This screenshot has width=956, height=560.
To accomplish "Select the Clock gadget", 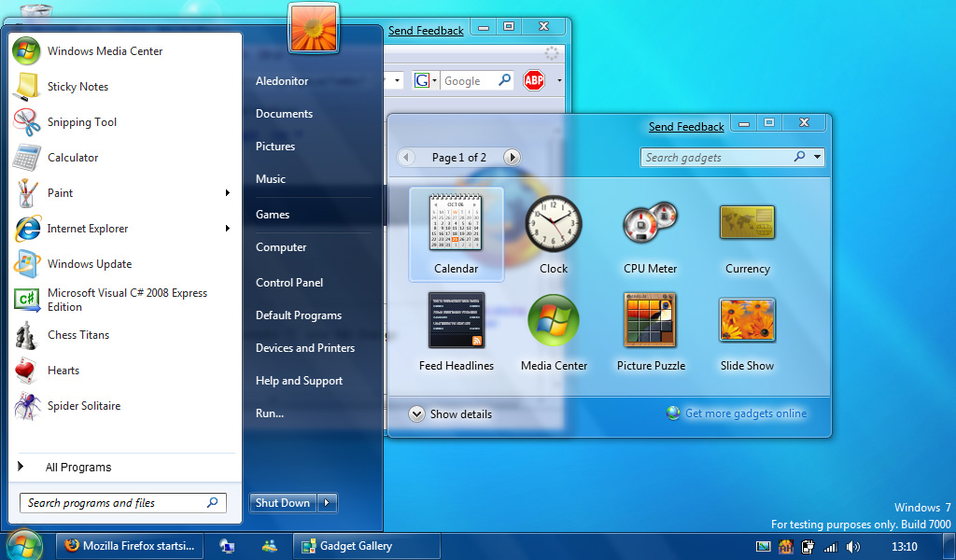I will point(554,234).
